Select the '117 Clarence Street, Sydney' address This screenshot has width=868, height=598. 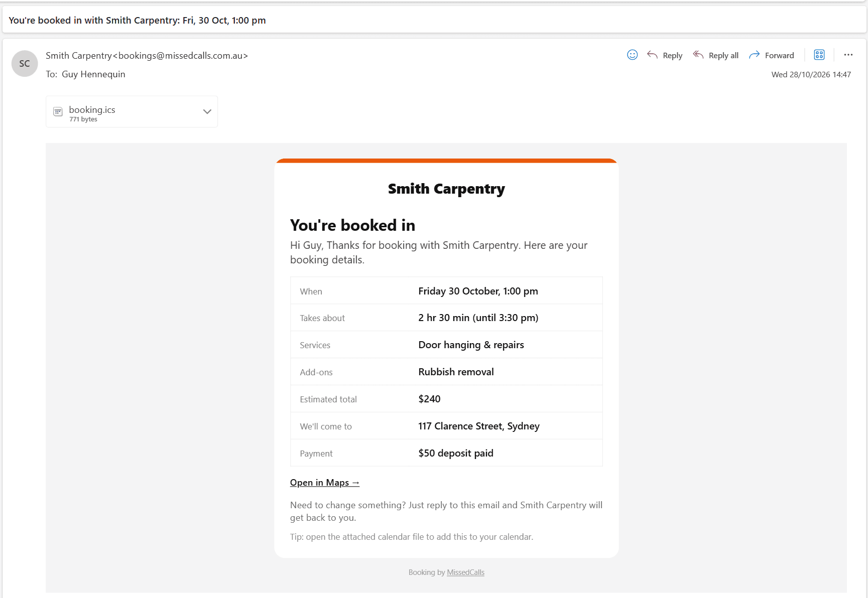(x=479, y=426)
